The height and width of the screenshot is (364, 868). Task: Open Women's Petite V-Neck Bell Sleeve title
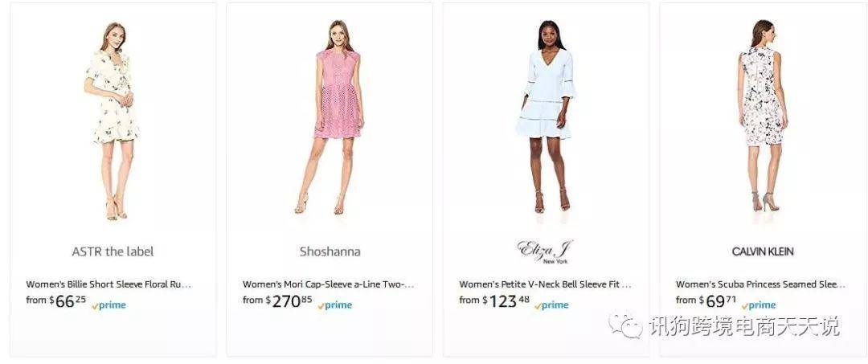(545, 284)
